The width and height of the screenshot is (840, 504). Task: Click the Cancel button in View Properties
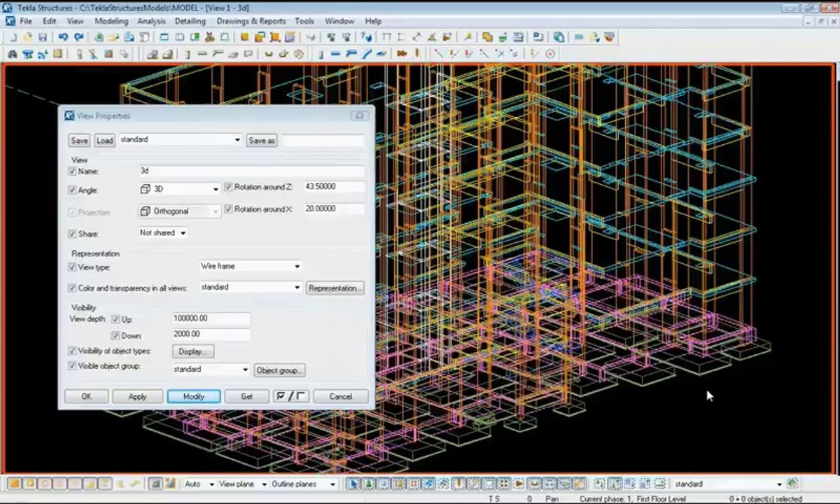pyautogui.click(x=341, y=396)
